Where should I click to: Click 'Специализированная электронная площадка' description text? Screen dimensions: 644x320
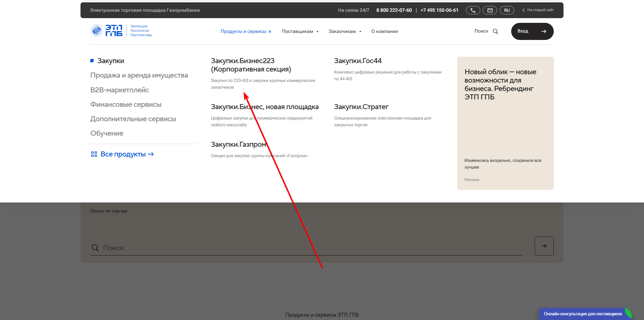point(382,122)
